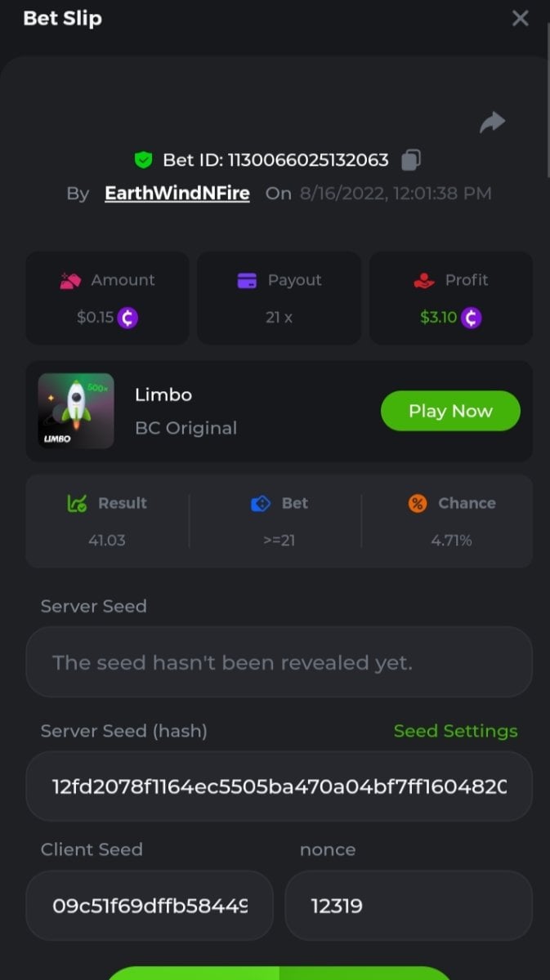Select the Server Seed hash field

(279, 786)
